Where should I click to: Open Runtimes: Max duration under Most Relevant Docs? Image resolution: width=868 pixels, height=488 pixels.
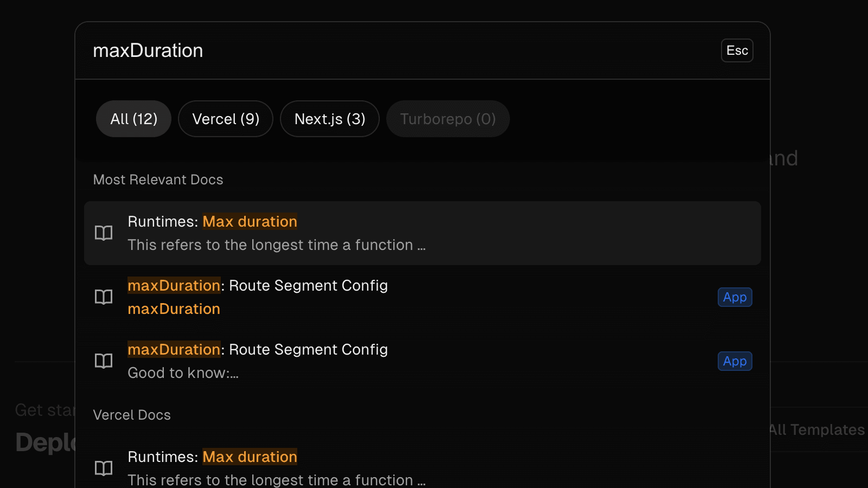point(212,222)
